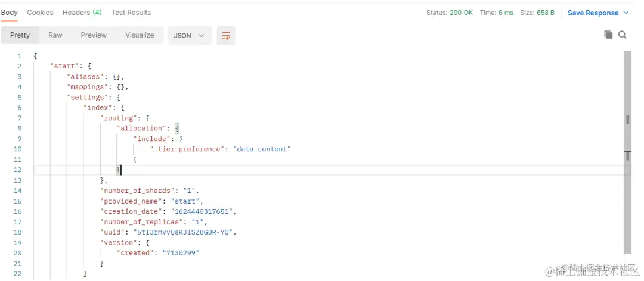Click the vertical scrollbar of the response
Viewport: 644px width, 281px height.
[x=627, y=152]
